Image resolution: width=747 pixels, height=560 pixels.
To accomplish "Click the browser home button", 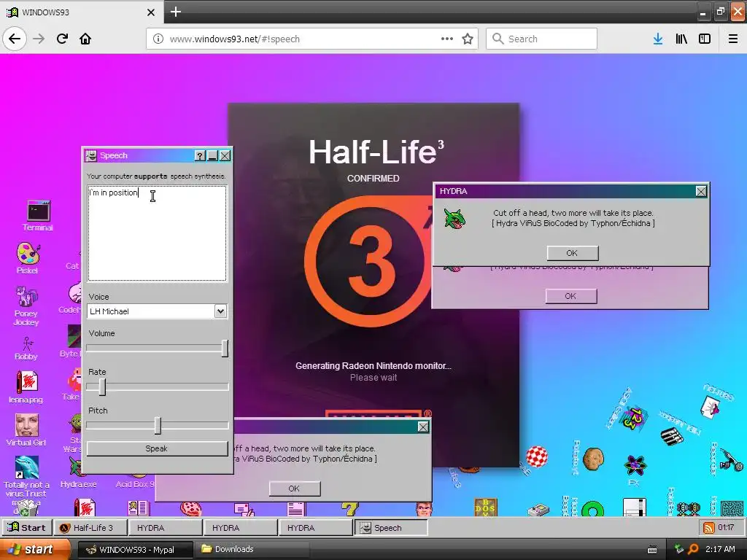I will coord(85,39).
